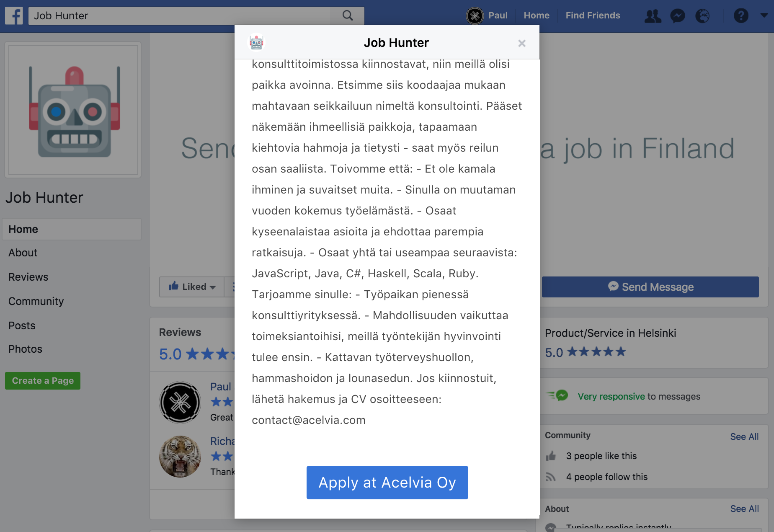Click the search magnifier icon
Screen dimensions: 774x532
[x=348, y=15]
